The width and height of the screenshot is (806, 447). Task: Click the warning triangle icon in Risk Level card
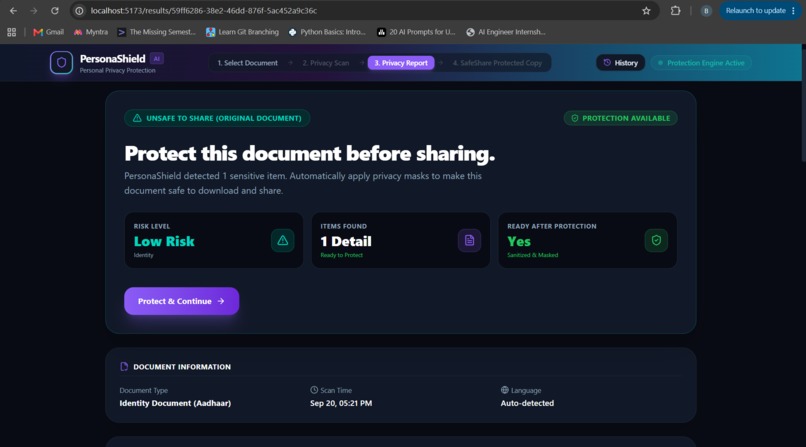pos(283,240)
